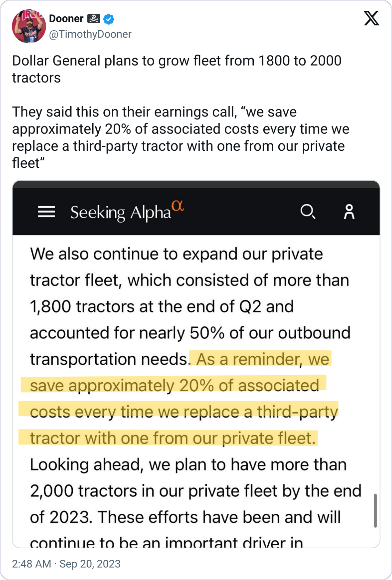Open the tweet timestamp "2:48 AM · Sep 20, 2023"
The width and height of the screenshot is (392, 580).
66,564
